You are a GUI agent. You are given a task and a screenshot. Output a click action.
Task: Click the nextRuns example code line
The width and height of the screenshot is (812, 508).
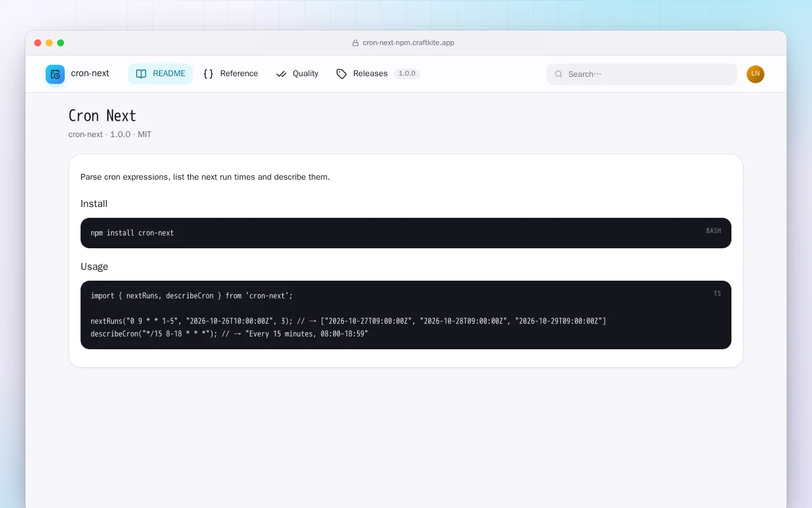coord(348,321)
